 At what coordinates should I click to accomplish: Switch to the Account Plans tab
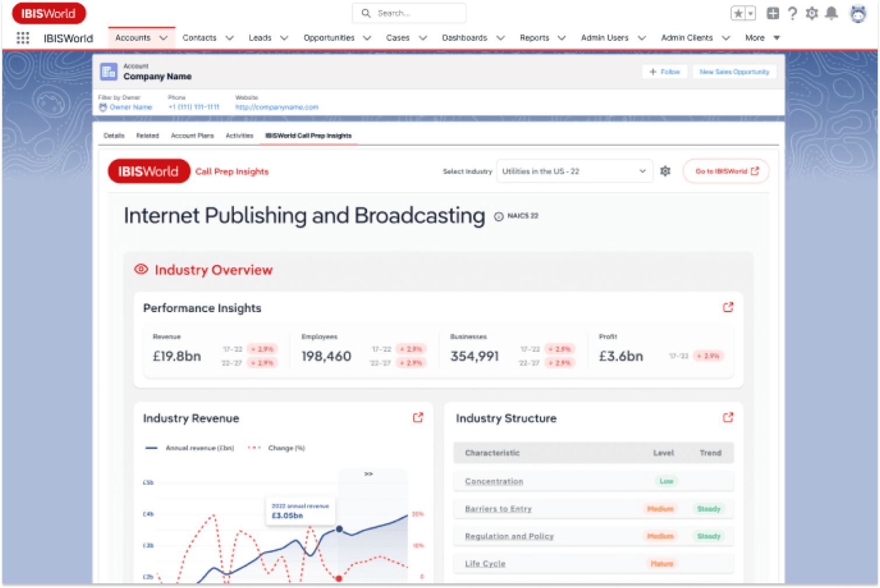192,136
